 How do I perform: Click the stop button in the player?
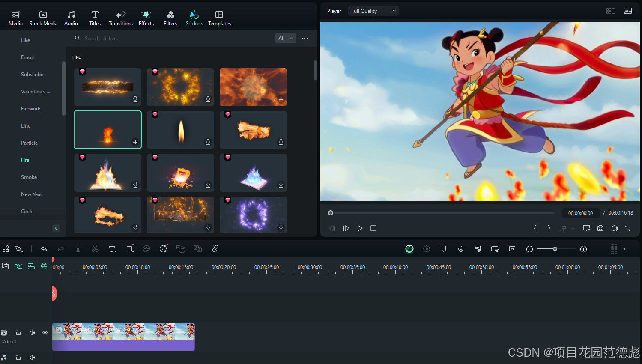point(373,228)
